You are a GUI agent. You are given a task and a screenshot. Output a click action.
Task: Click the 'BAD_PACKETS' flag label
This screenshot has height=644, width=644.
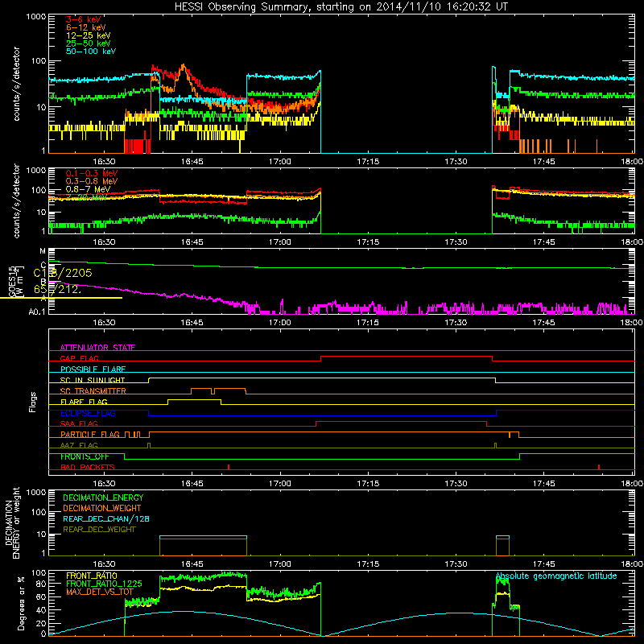click(88, 467)
